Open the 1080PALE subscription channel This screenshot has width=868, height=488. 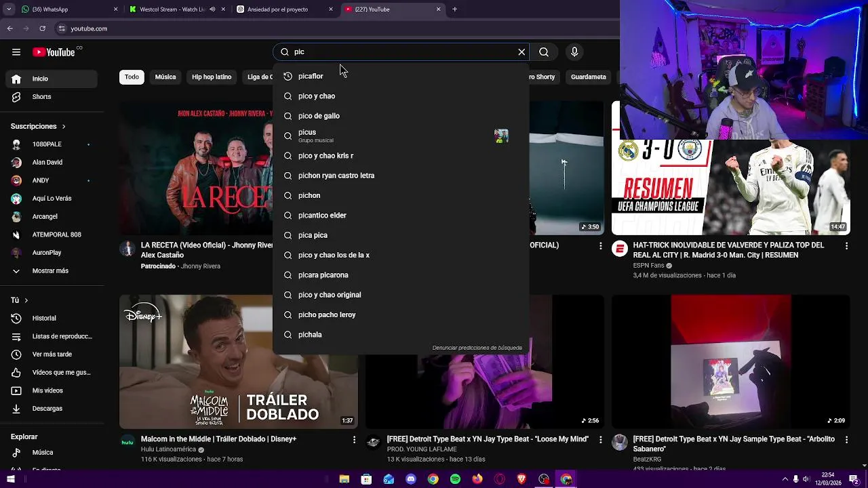tap(52, 144)
